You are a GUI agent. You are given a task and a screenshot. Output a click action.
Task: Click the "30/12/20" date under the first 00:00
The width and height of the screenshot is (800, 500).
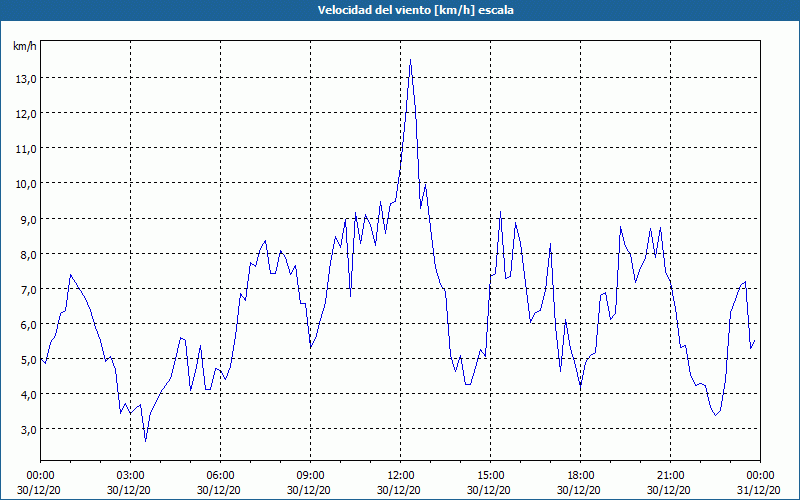point(39,490)
